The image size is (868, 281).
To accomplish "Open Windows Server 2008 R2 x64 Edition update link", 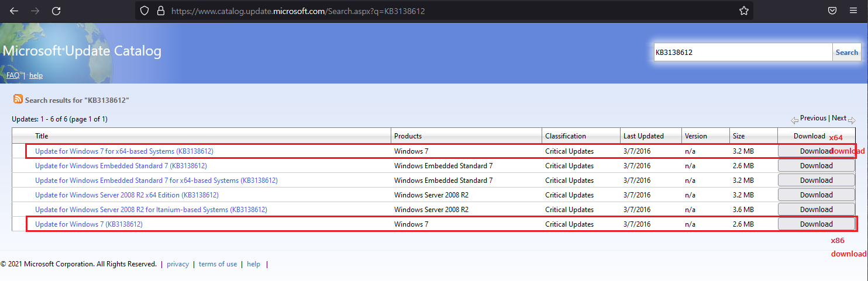I will pos(127,195).
